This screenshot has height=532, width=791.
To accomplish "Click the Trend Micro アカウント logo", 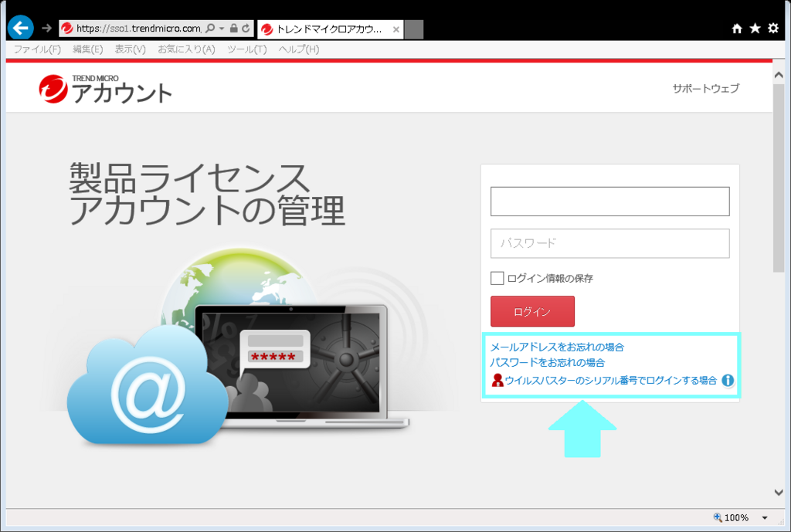I will [105, 90].
